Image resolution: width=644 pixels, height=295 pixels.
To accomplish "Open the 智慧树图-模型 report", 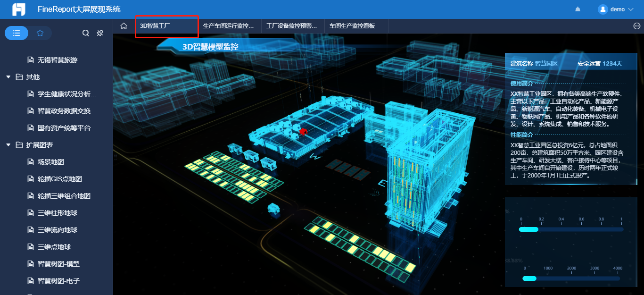I will click(x=58, y=264).
